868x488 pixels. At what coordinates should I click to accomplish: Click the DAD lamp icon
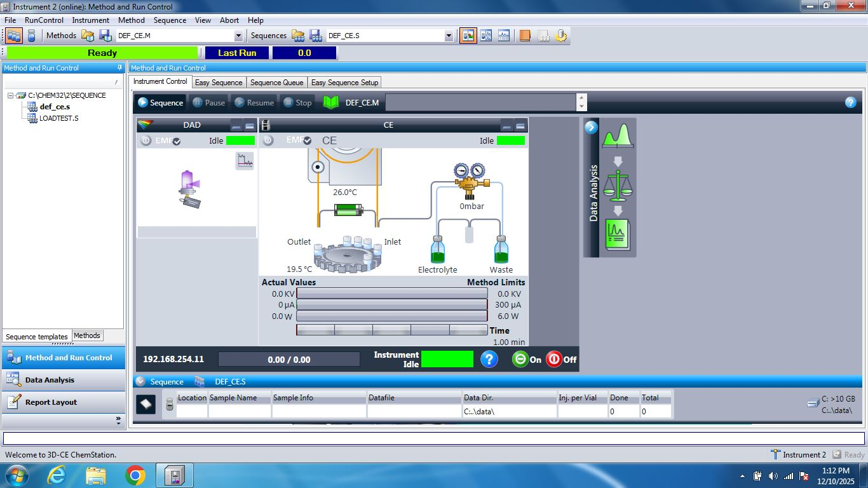pyautogui.click(x=189, y=188)
